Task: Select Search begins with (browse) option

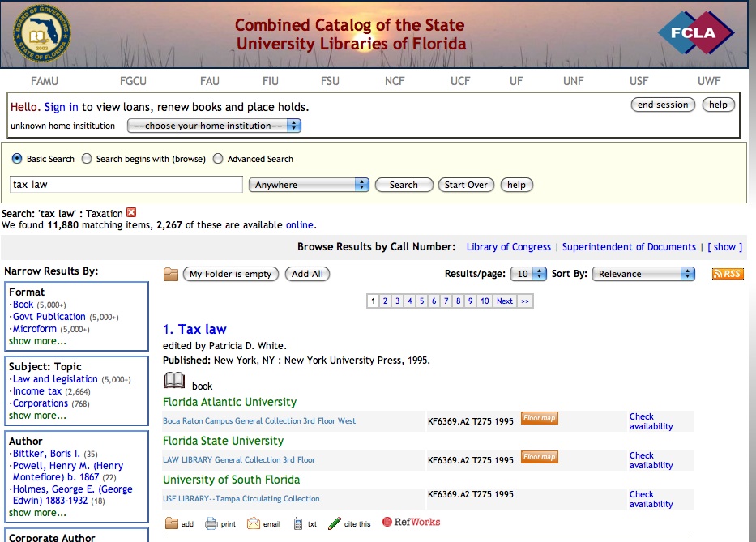Action: click(x=87, y=159)
